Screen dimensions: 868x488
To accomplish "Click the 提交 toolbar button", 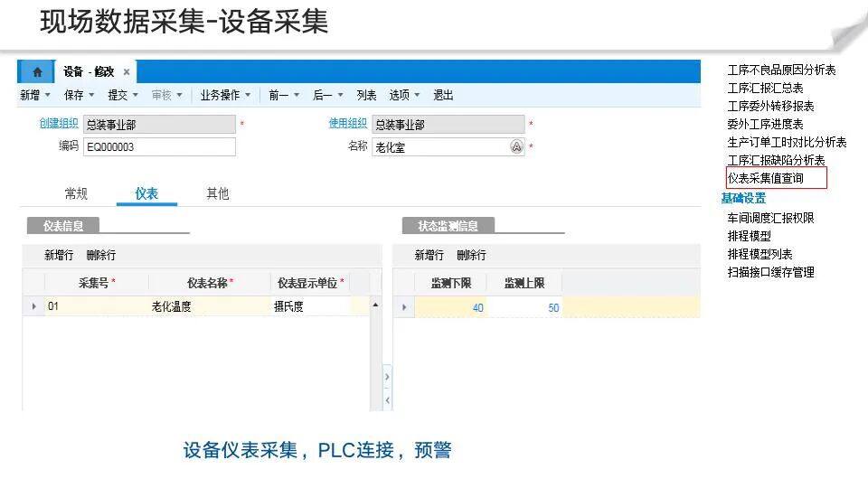I will 118,95.
